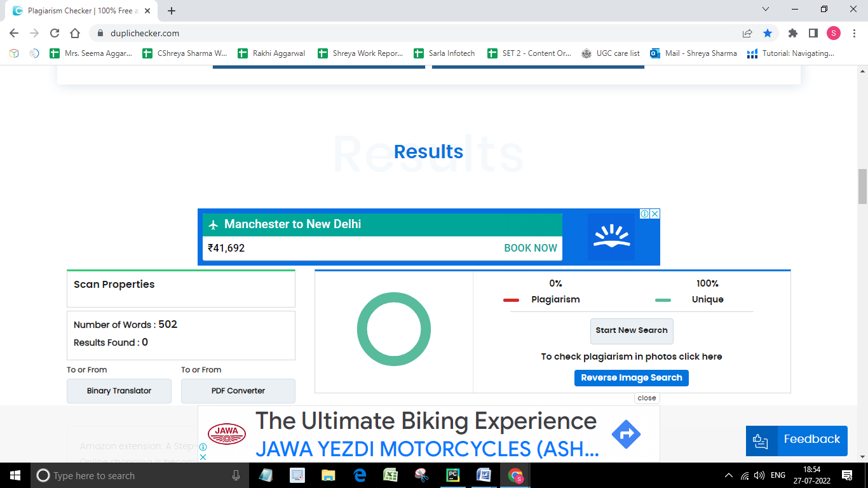The height and width of the screenshot is (488, 868).
Task: Expand the tab search dropdown arrow
Action: pos(766,10)
